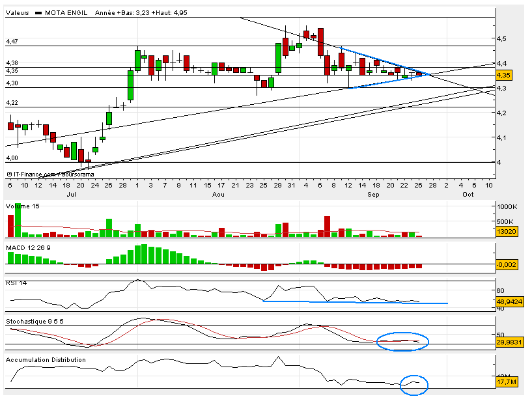Click the Accumulation Distribution panel label
This screenshot has width=532, height=403.
[46, 360]
